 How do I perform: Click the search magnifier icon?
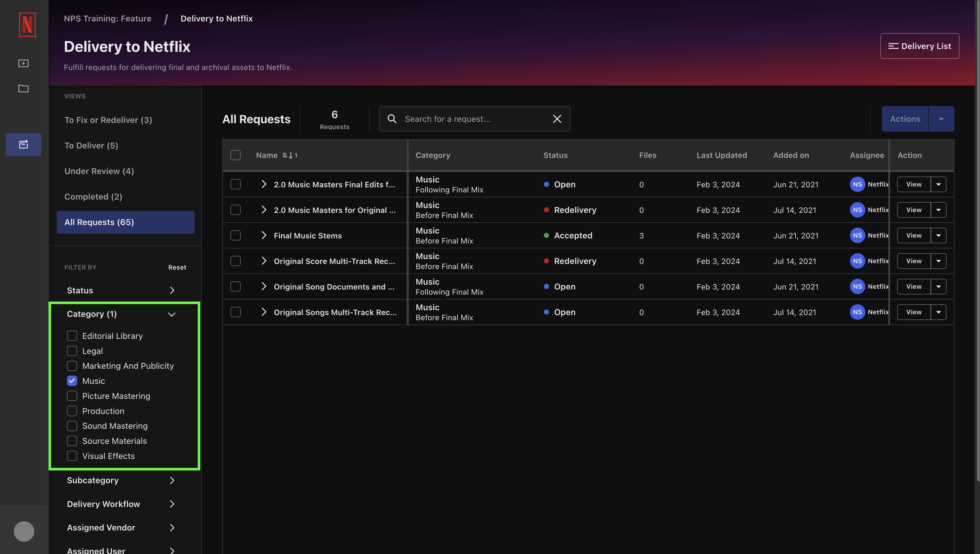click(x=392, y=119)
